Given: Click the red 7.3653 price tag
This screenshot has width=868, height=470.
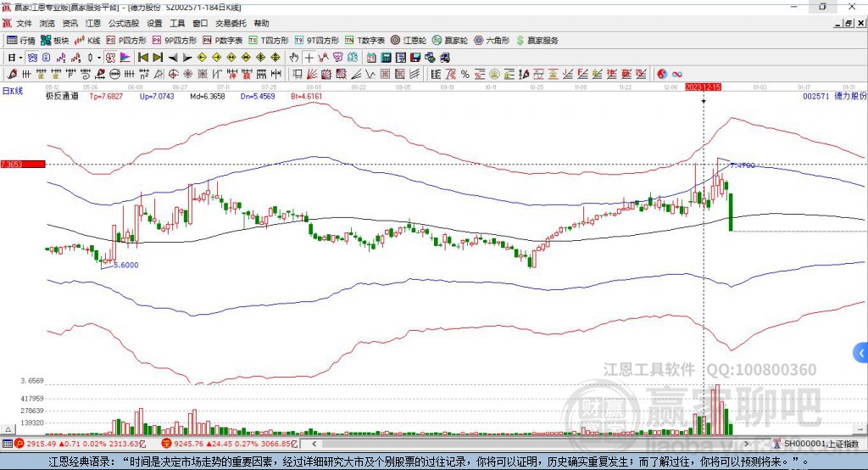Looking at the screenshot, I should coord(23,164).
